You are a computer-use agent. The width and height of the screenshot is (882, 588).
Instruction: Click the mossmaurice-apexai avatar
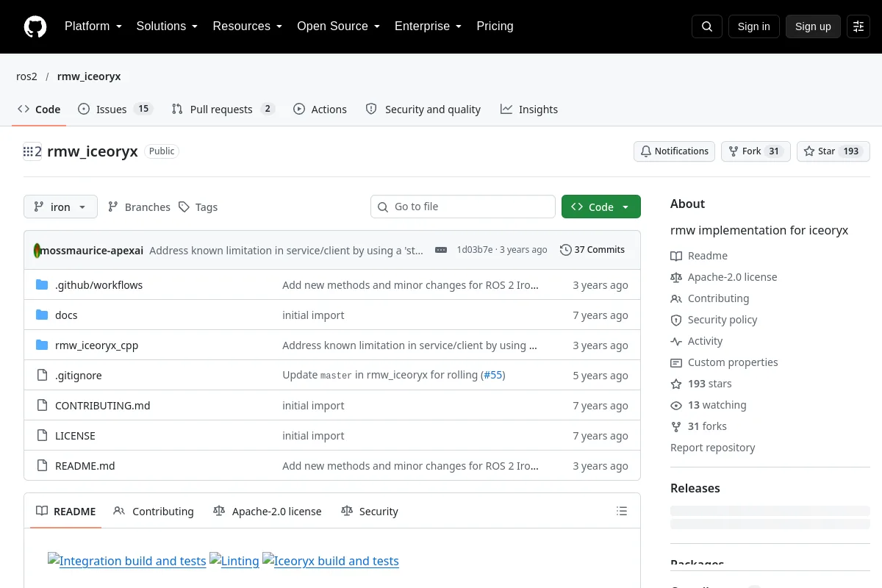[37, 250]
